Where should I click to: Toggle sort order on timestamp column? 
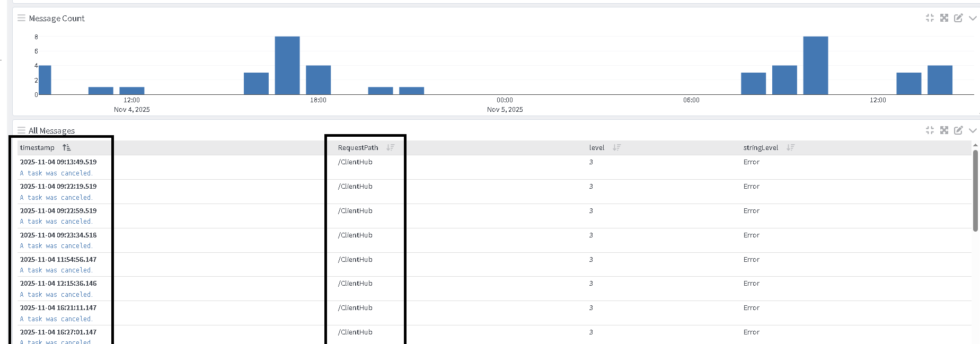(x=66, y=148)
